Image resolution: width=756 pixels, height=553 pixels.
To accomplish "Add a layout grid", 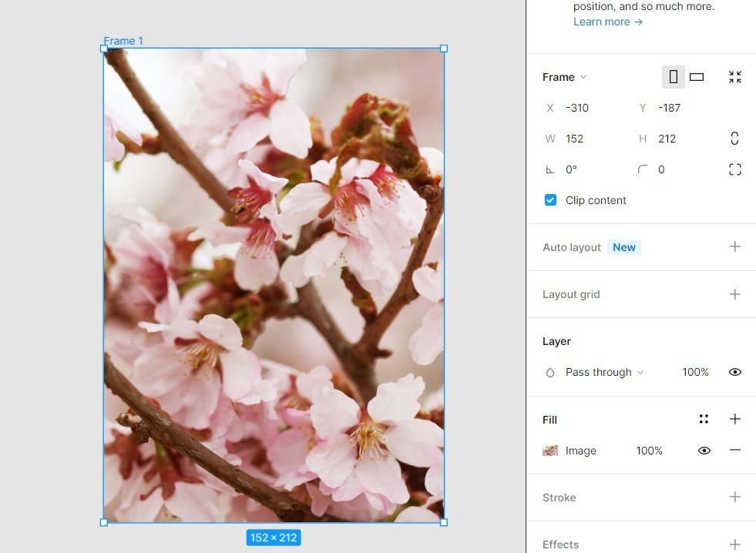I will pos(734,294).
